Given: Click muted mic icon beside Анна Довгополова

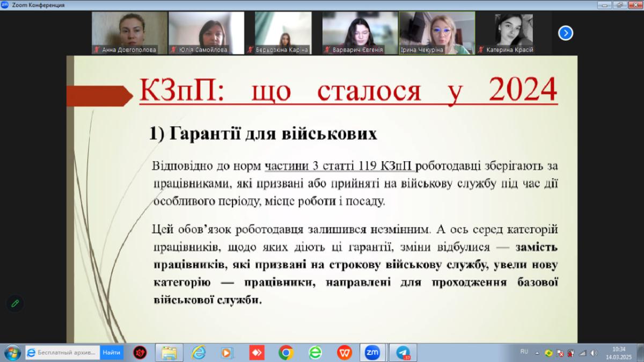Looking at the screenshot, I should tap(97, 49).
